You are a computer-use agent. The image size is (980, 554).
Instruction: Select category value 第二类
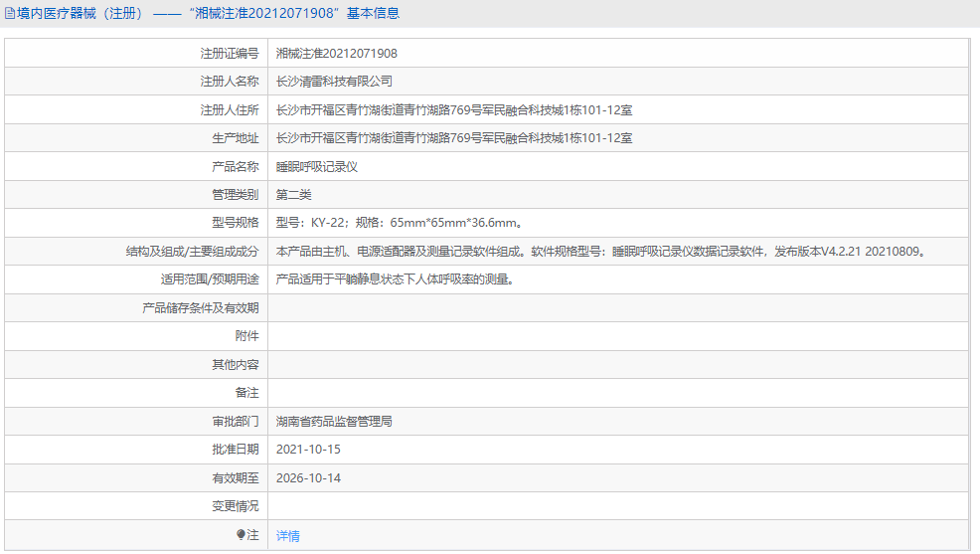pos(293,195)
